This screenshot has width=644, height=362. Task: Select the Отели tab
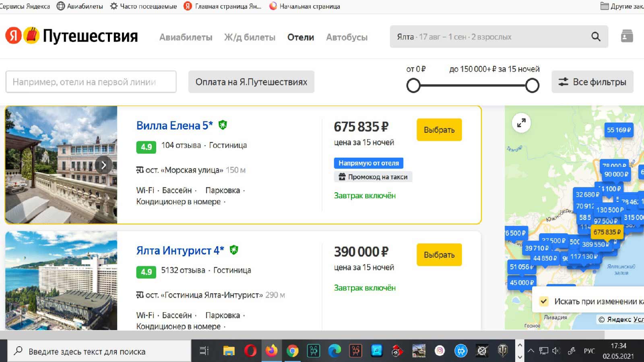point(301,37)
